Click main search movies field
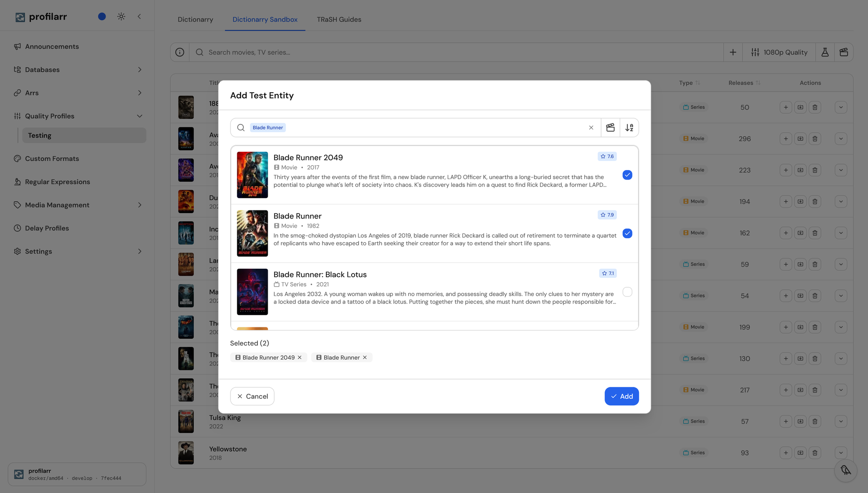This screenshot has height=493, width=868. point(456,52)
